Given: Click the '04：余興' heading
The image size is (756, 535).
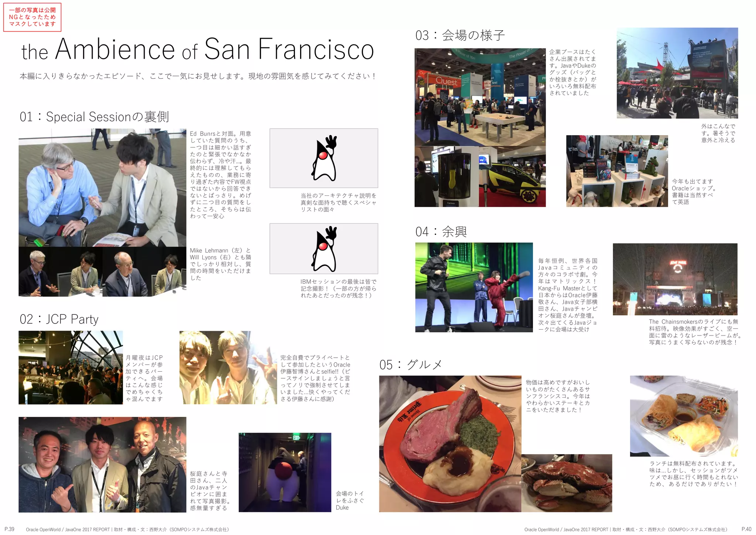Looking at the screenshot, I should (441, 232).
